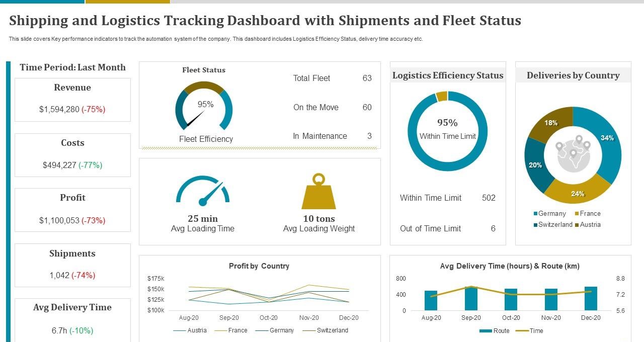The image size is (644, 342).
Task: Click the profit value $1,100,053
Action: [59, 220]
